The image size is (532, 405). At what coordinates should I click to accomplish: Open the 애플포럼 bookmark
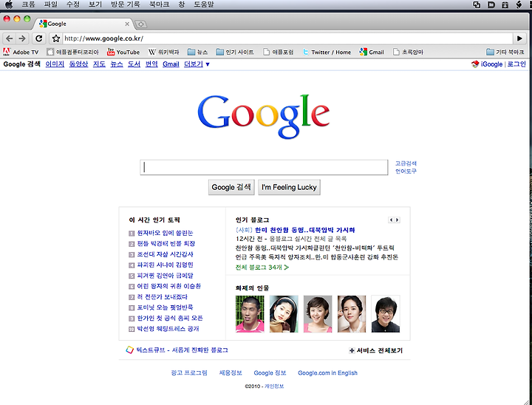point(279,52)
